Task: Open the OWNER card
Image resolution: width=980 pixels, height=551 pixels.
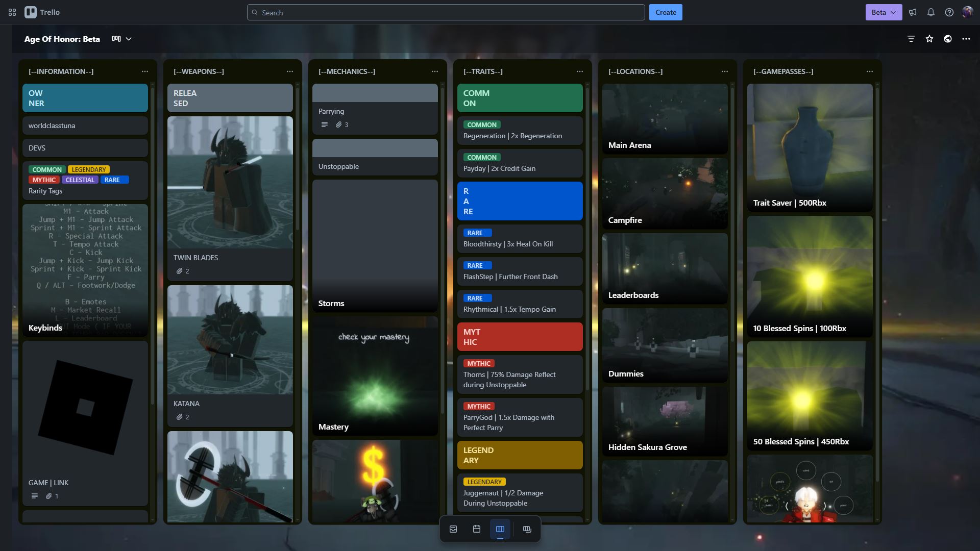Action: (x=85, y=98)
